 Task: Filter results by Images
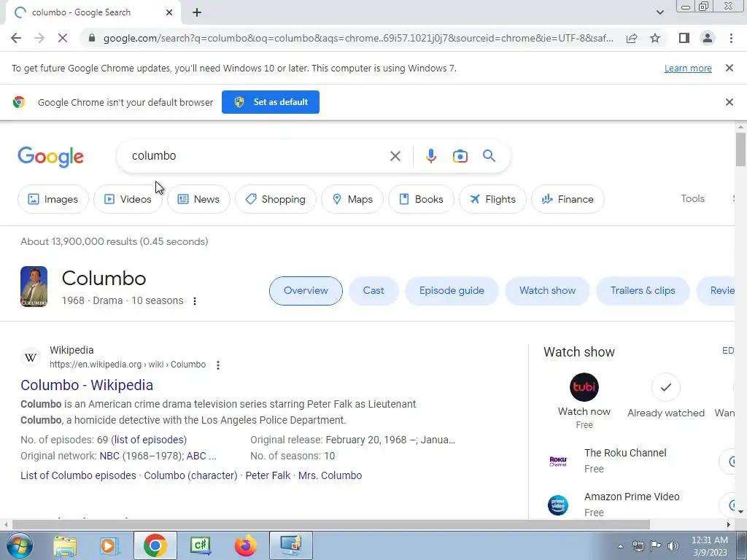pyautogui.click(x=53, y=199)
